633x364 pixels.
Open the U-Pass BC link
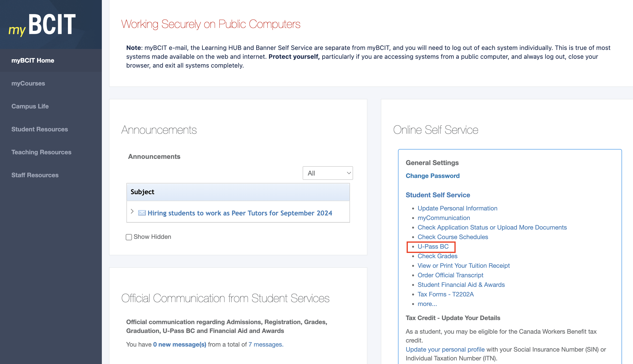click(x=433, y=246)
